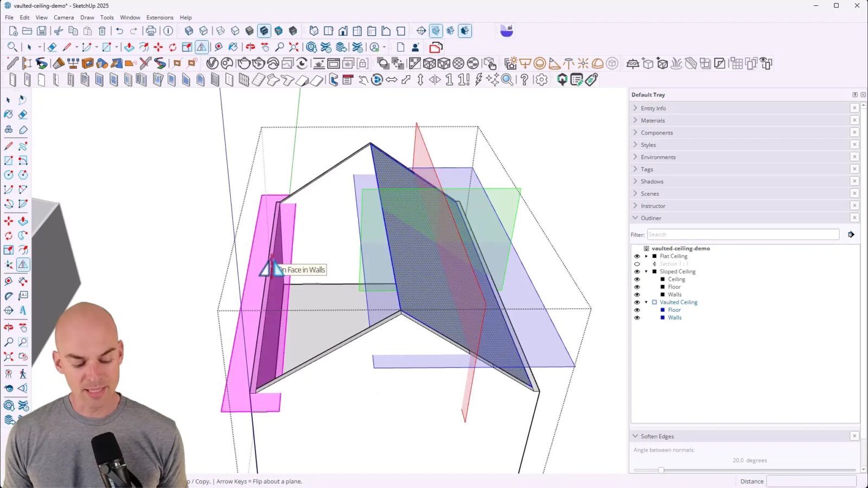Open the Extensions menu

159,17
